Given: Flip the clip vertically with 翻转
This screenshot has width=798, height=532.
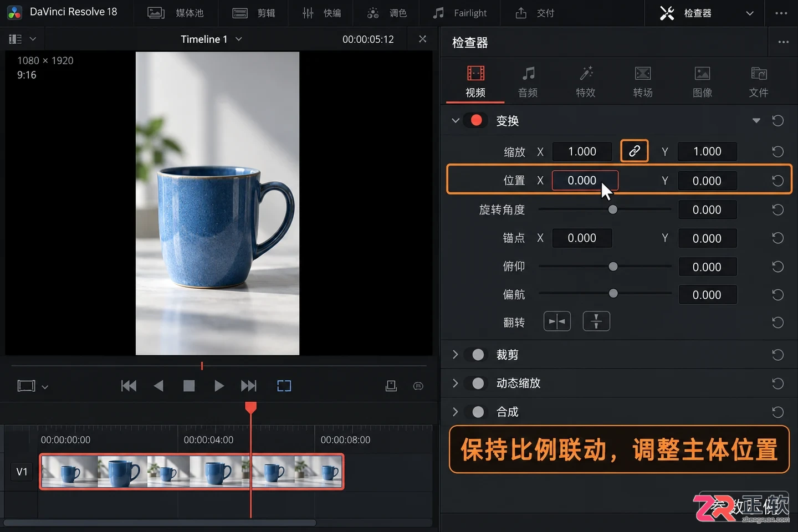Looking at the screenshot, I should [596, 321].
